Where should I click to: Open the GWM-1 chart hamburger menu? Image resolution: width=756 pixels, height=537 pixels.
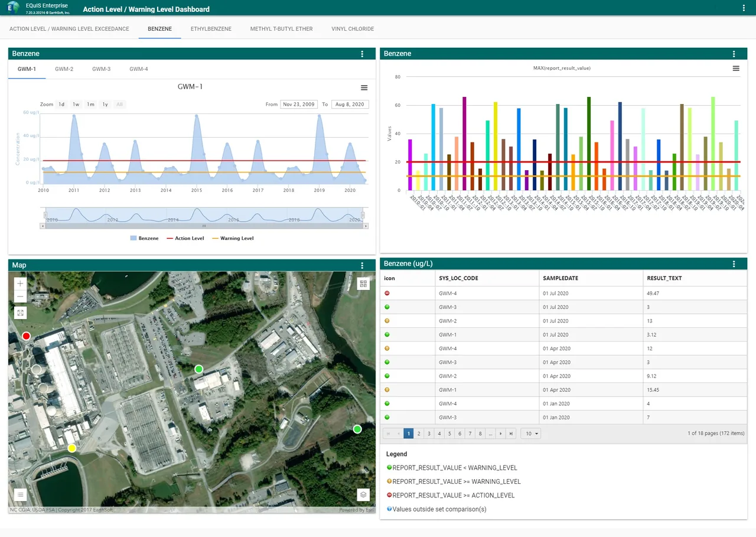point(364,87)
